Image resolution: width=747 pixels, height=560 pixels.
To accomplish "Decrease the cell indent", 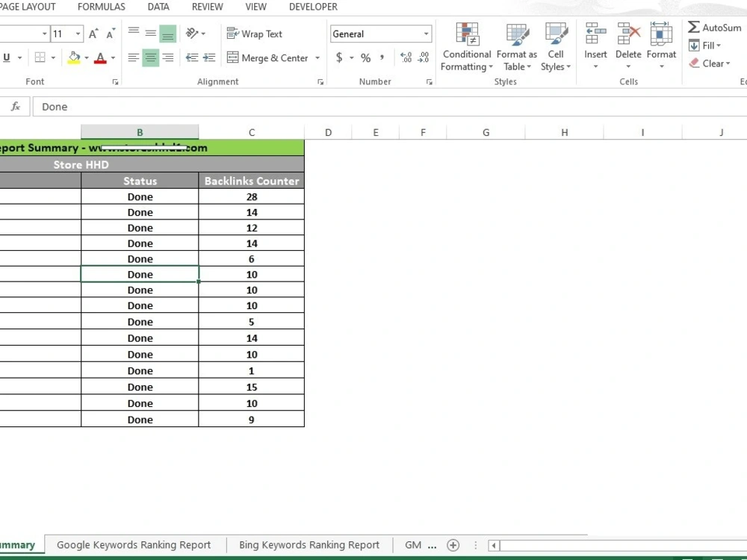I will (x=192, y=57).
